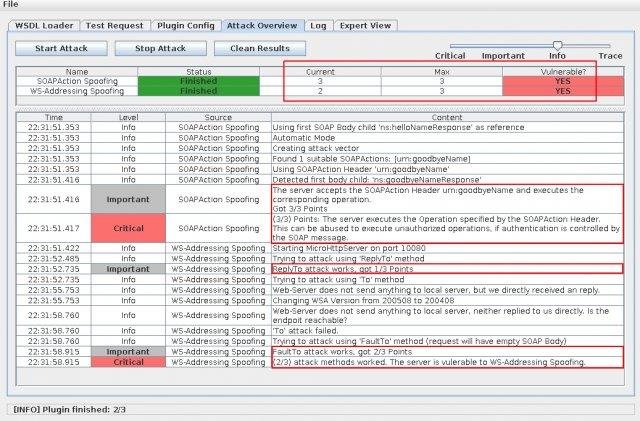Set log level to Critical label
The image size is (640, 421).
point(450,56)
